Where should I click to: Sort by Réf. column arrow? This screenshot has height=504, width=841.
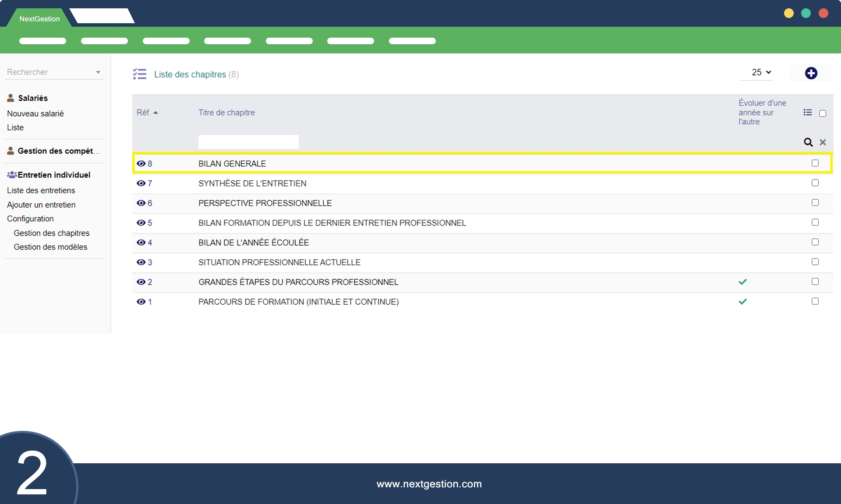(x=155, y=113)
